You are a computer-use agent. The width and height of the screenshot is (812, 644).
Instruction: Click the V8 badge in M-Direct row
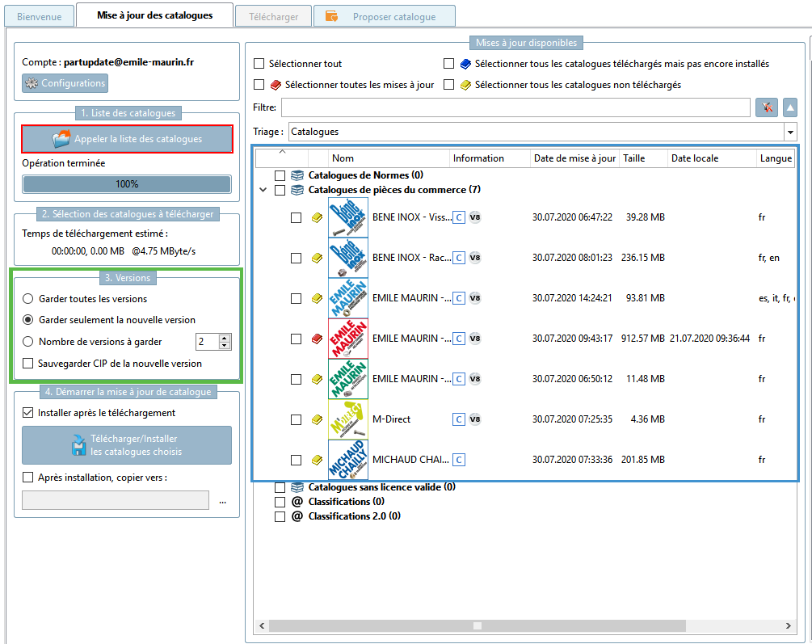pos(475,419)
